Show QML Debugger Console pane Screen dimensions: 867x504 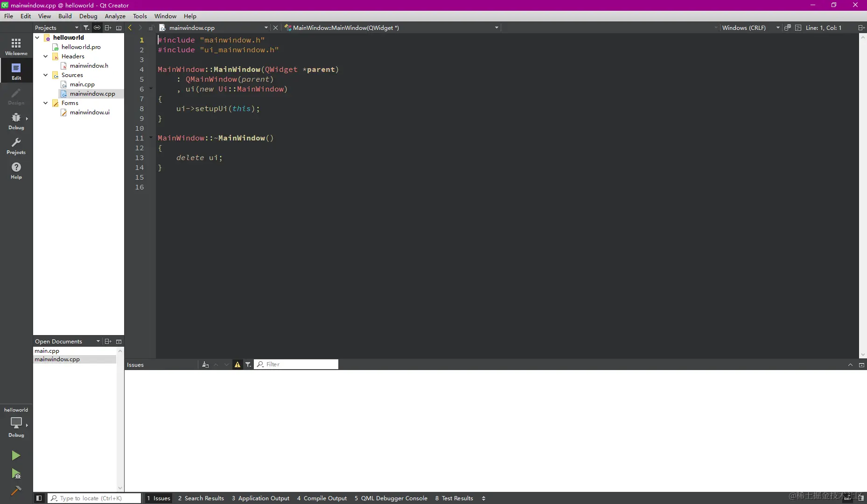391,498
